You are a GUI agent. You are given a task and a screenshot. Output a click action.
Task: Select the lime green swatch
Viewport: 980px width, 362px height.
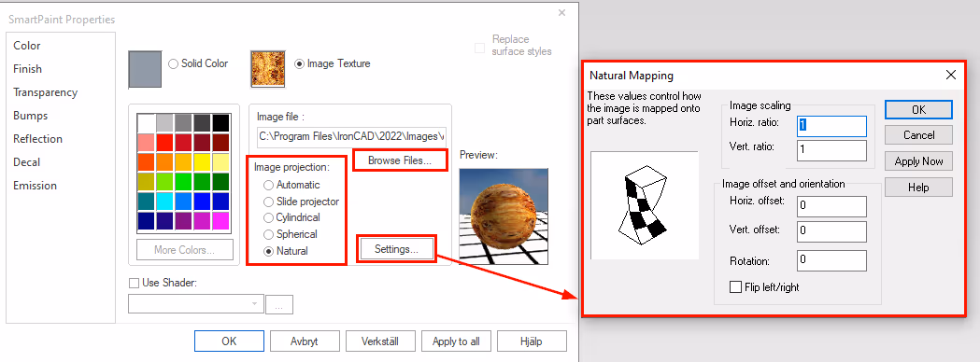[x=164, y=182]
